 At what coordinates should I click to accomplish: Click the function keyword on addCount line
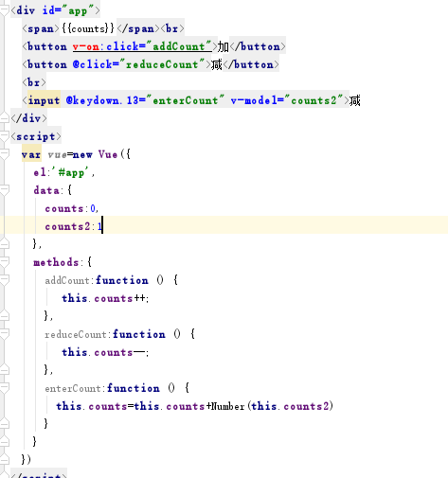(122, 280)
